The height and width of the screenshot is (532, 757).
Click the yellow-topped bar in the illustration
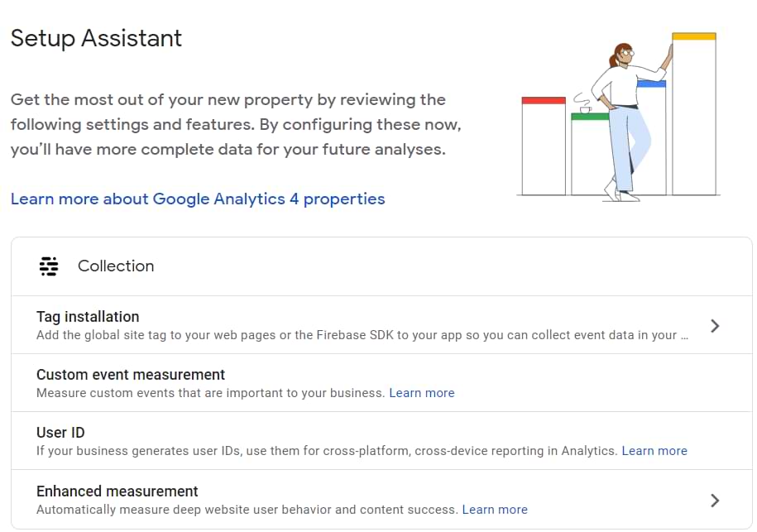click(693, 116)
